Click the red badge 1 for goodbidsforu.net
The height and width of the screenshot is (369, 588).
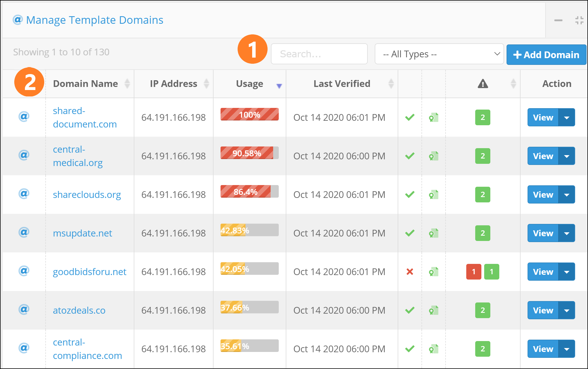pos(474,271)
